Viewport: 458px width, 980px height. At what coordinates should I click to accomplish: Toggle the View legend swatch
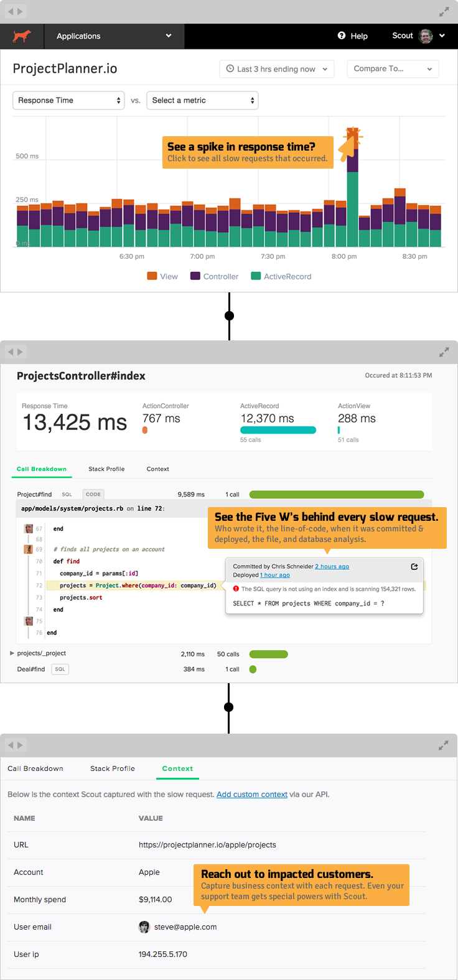click(152, 276)
